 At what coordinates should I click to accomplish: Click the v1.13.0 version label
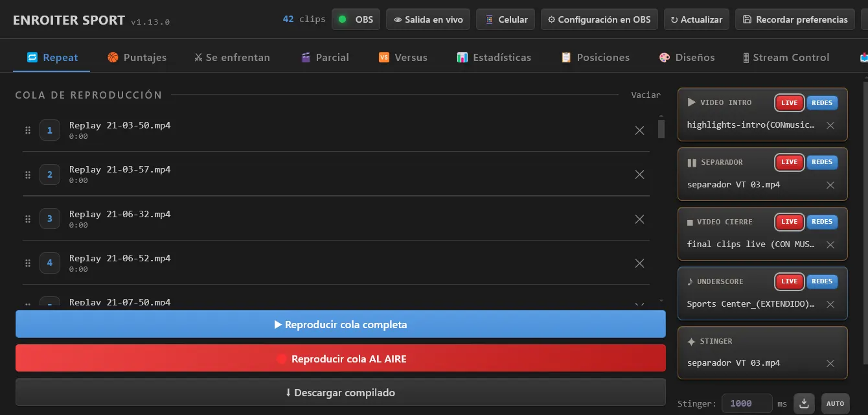(x=150, y=22)
